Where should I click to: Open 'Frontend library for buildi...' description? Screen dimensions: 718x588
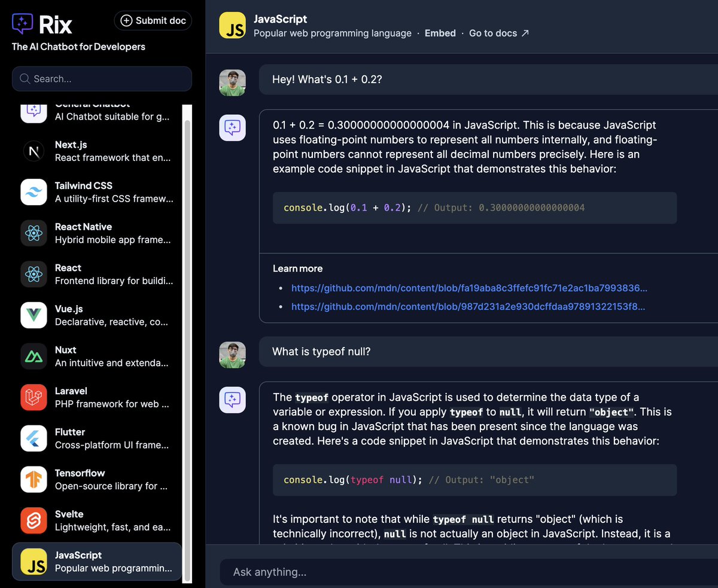tap(114, 281)
